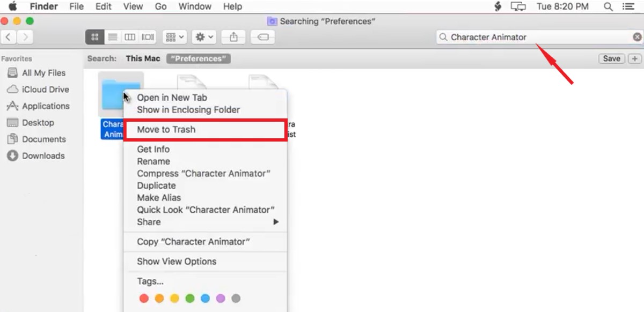This screenshot has height=312, width=644.
Task: Open the Help menu
Action: 232,6
